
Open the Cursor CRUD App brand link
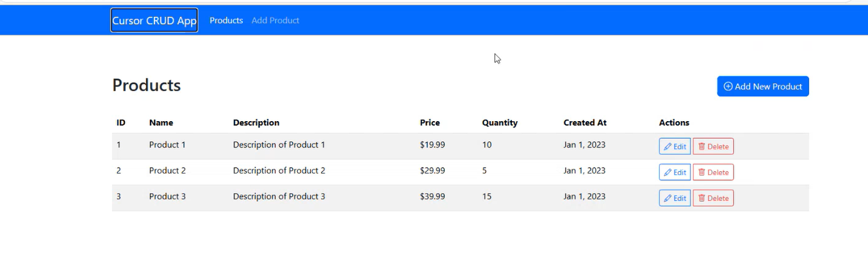pyautogui.click(x=154, y=21)
